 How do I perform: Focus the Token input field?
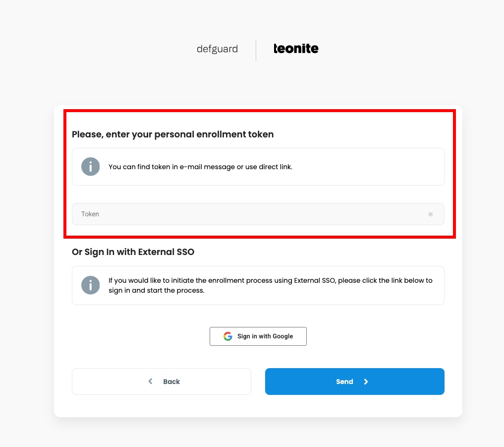click(248, 214)
